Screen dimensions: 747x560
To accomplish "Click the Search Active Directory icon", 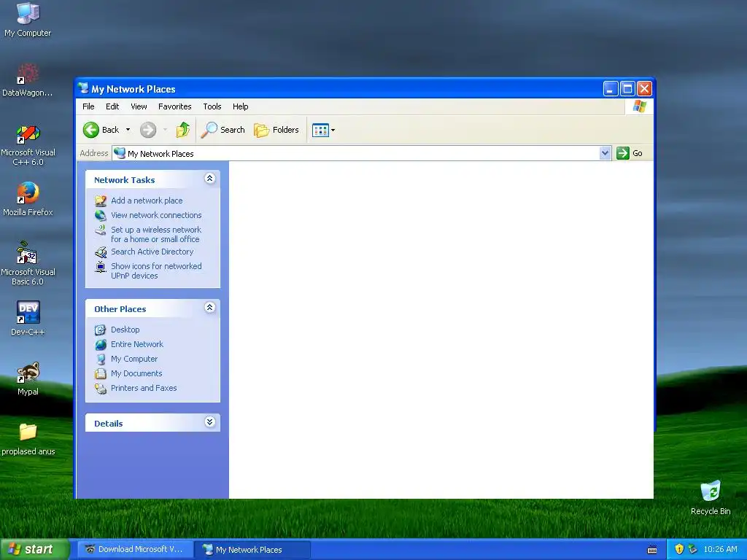I will pyautogui.click(x=101, y=252).
